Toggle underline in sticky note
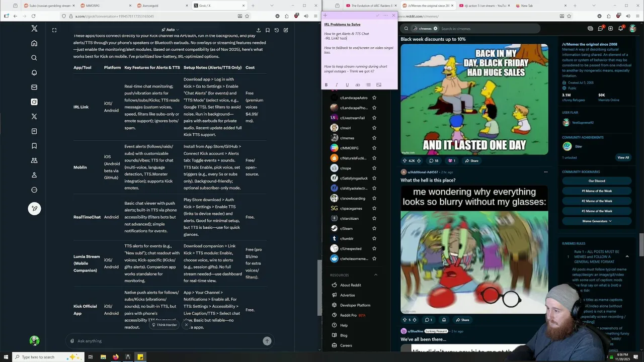Viewport: 644px width, 362px height. point(347,85)
